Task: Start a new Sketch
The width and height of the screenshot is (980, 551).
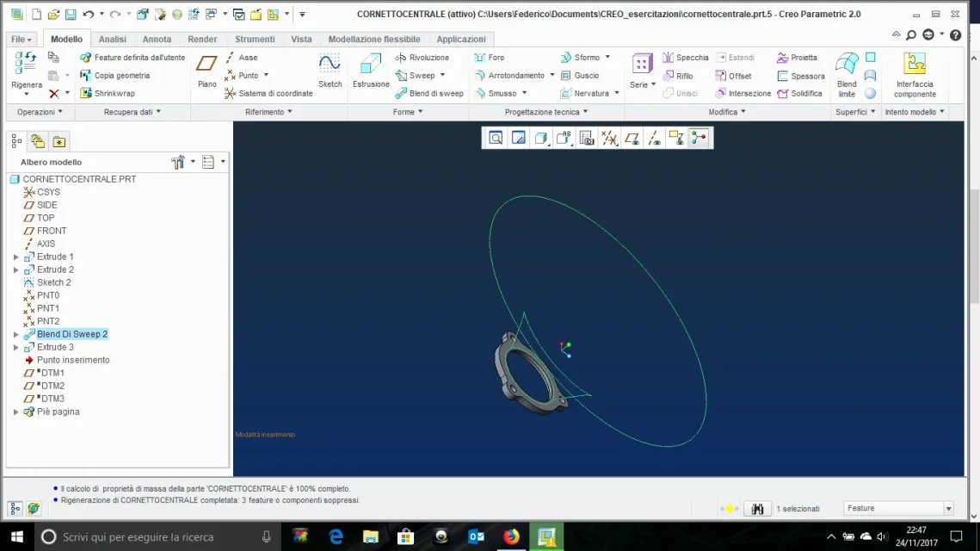Action: tap(330, 70)
